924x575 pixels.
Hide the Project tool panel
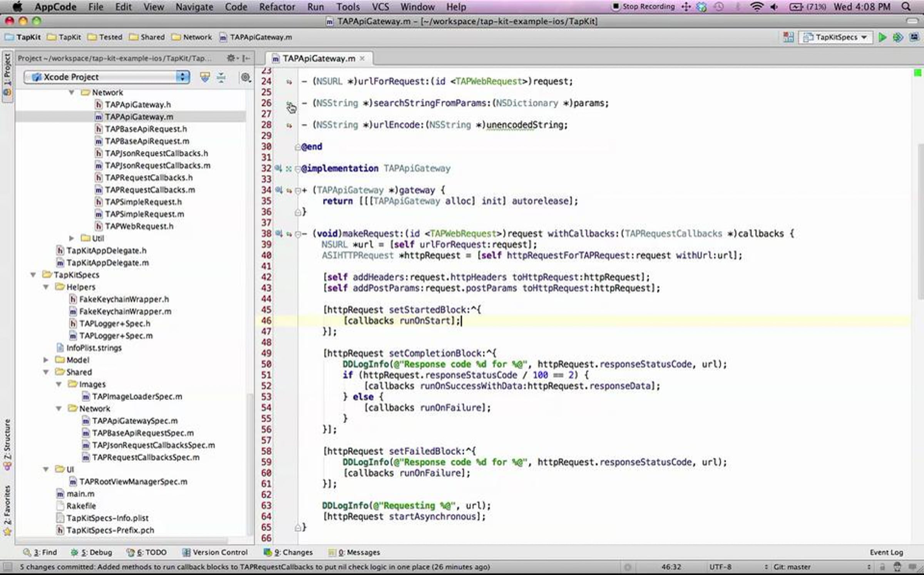point(246,58)
